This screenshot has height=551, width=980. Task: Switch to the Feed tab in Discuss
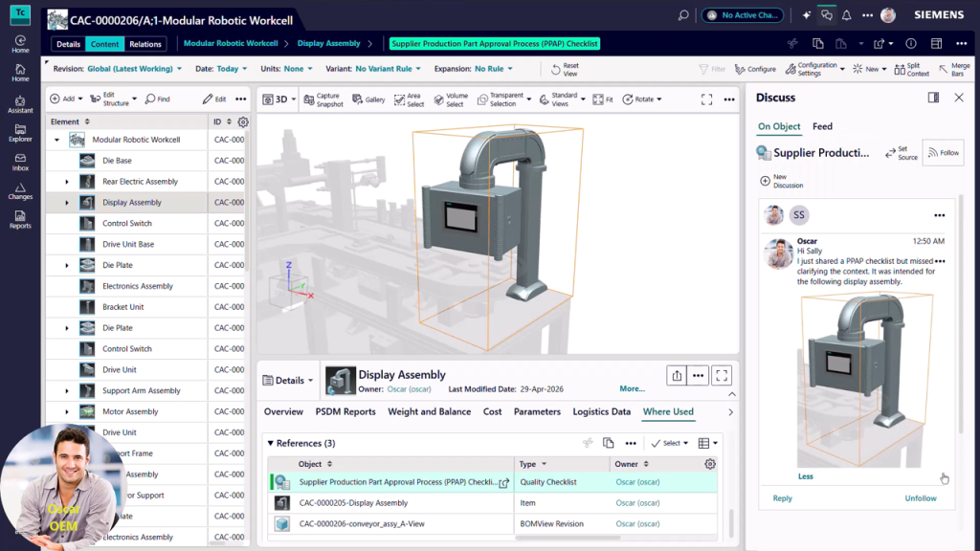tap(822, 126)
